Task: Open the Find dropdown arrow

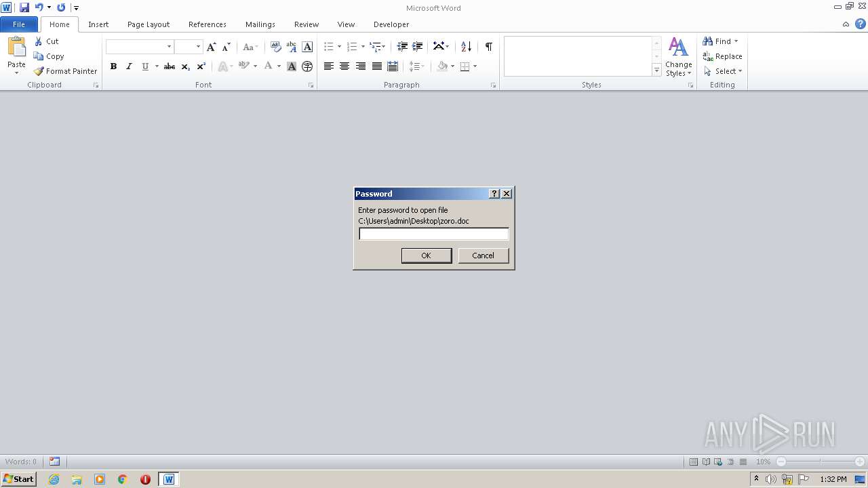Action: coord(736,41)
